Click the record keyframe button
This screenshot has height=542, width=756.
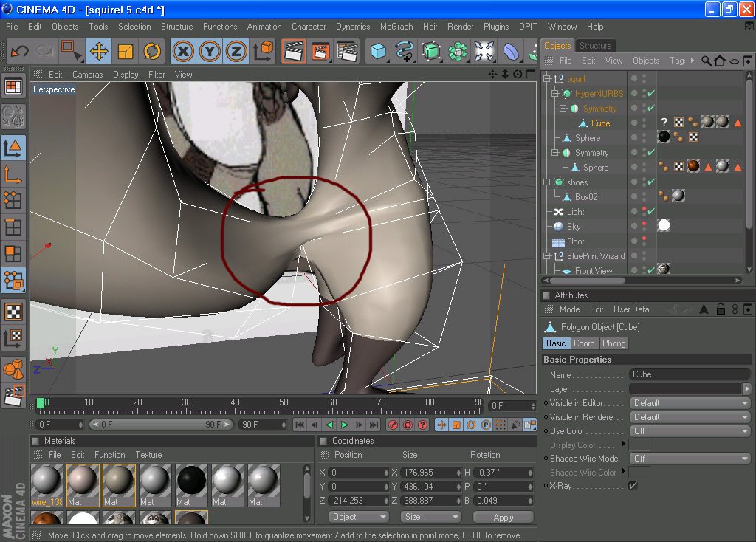pyautogui.click(x=393, y=425)
